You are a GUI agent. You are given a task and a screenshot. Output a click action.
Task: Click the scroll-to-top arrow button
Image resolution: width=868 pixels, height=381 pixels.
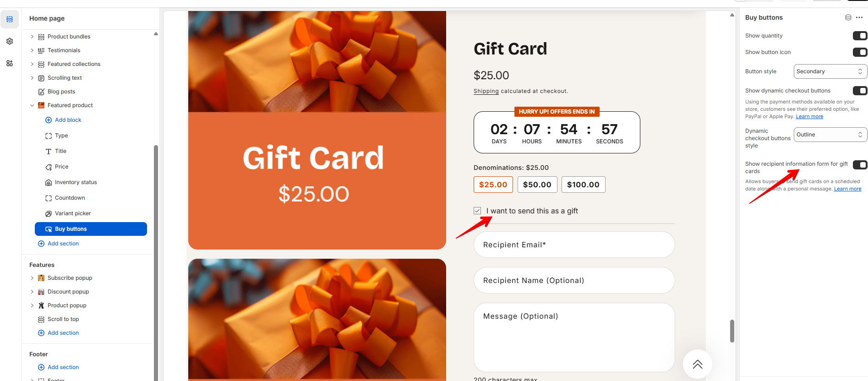pyautogui.click(x=698, y=365)
